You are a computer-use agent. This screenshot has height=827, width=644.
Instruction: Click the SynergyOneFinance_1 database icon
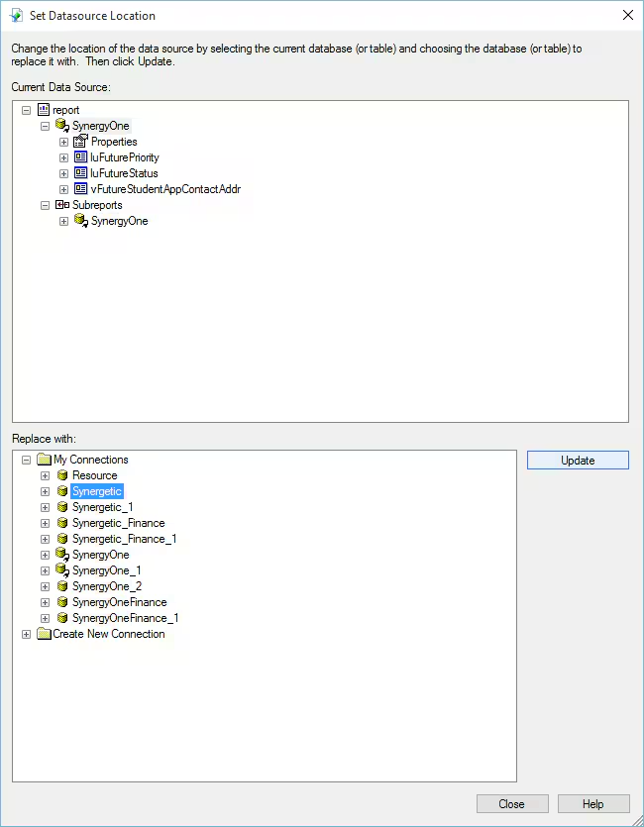[x=62, y=618]
